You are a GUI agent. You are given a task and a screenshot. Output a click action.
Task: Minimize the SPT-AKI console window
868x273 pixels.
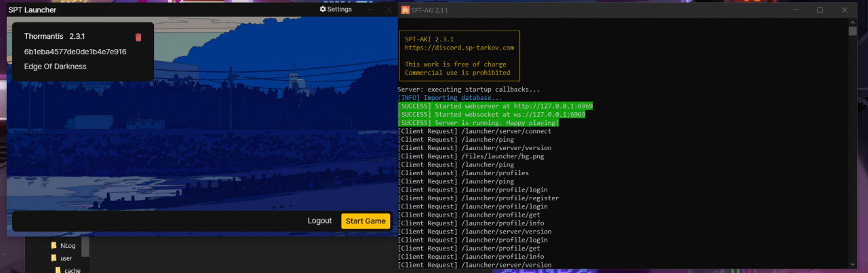[x=795, y=10]
